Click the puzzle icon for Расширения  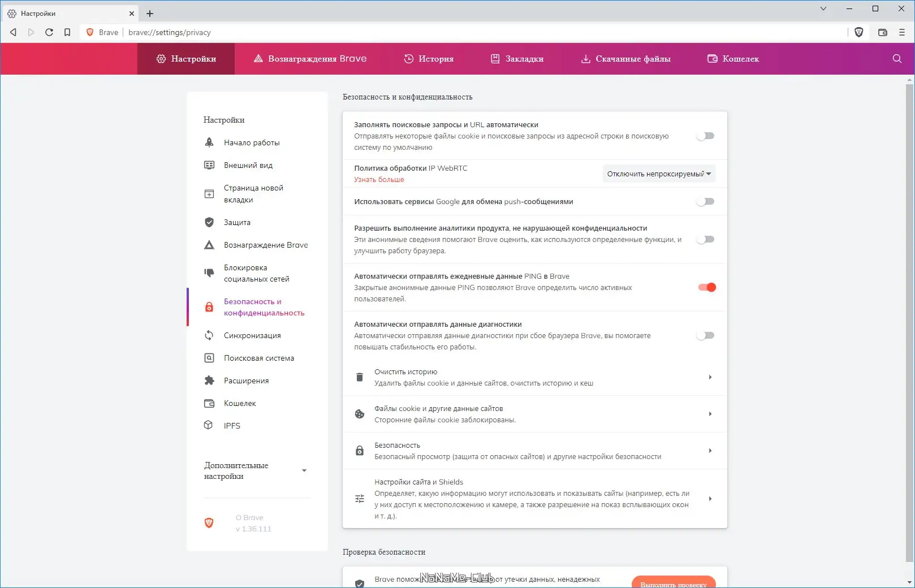pos(209,381)
